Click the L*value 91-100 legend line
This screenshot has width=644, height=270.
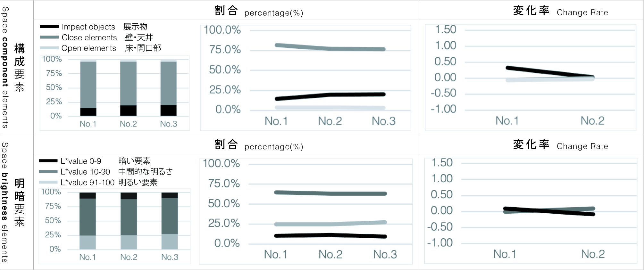tap(48, 182)
